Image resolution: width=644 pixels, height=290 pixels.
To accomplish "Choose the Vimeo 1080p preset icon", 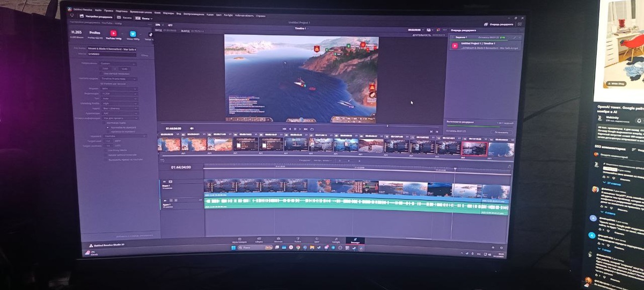I will (133, 33).
